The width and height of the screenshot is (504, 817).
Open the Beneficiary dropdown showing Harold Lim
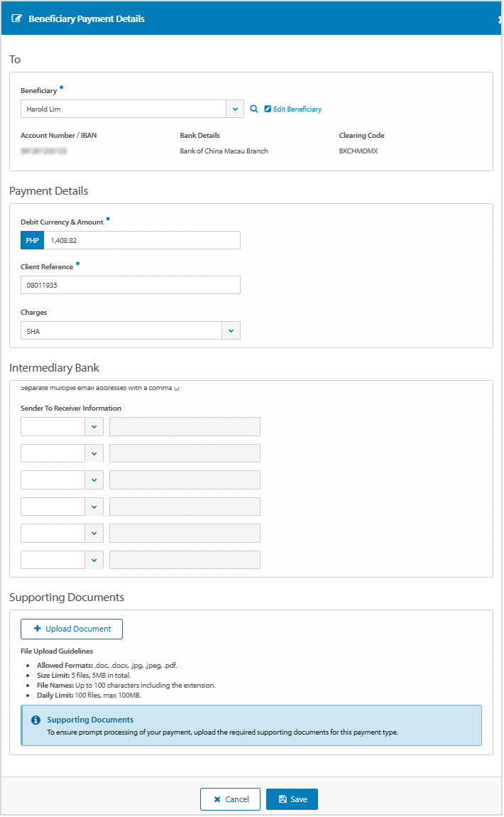coord(234,109)
